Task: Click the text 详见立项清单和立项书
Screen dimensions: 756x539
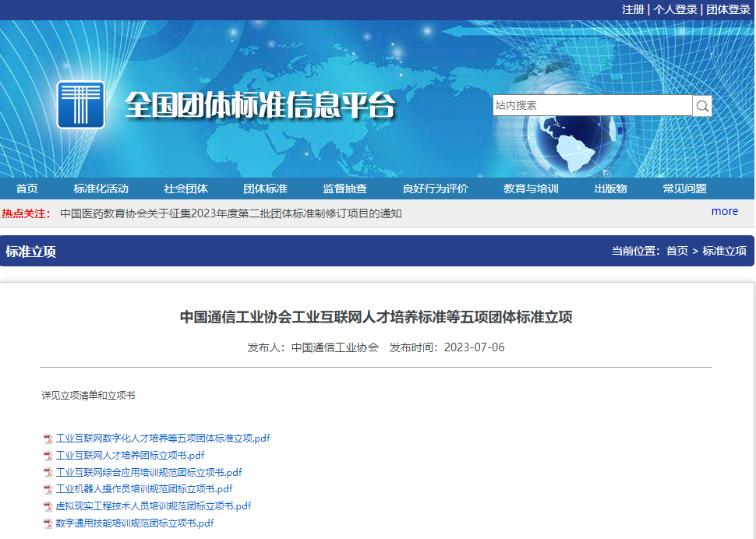Action: 88,396
